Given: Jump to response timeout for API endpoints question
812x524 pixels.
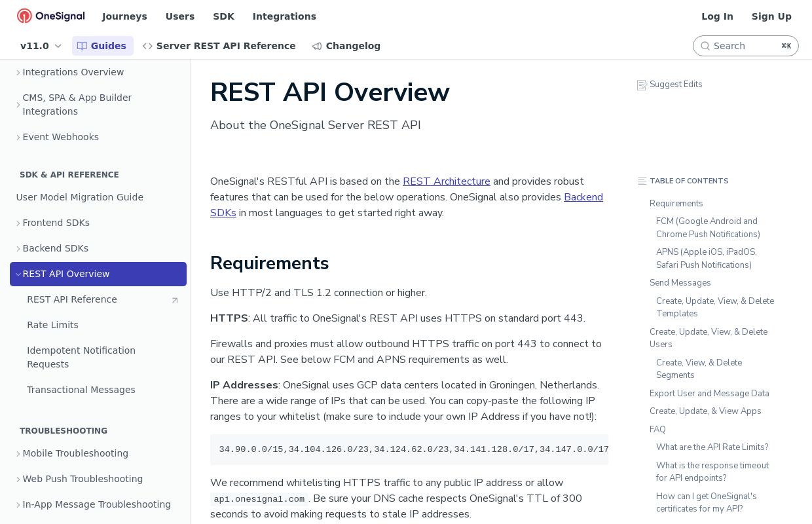Looking at the screenshot, I should coord(712,472).
